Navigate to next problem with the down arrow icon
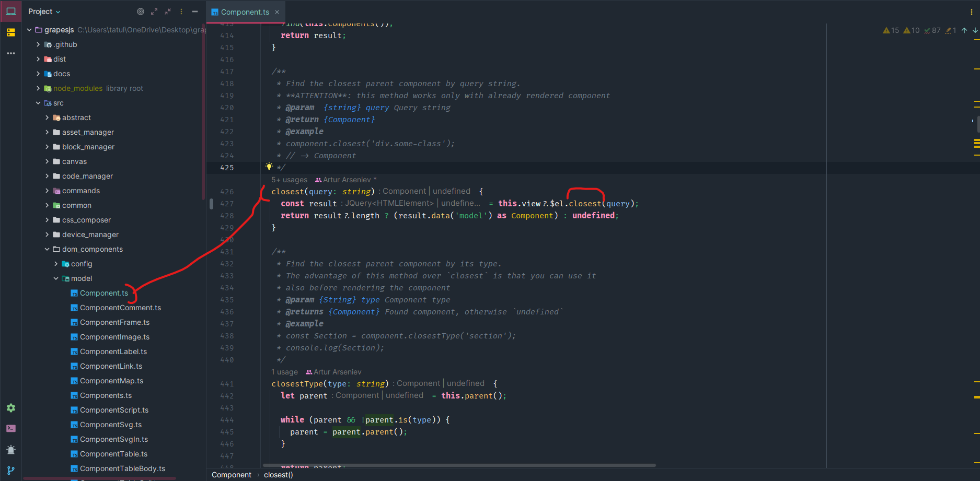Image resolution: width=980 pixels, height=481 pixels. coord(974,30)
